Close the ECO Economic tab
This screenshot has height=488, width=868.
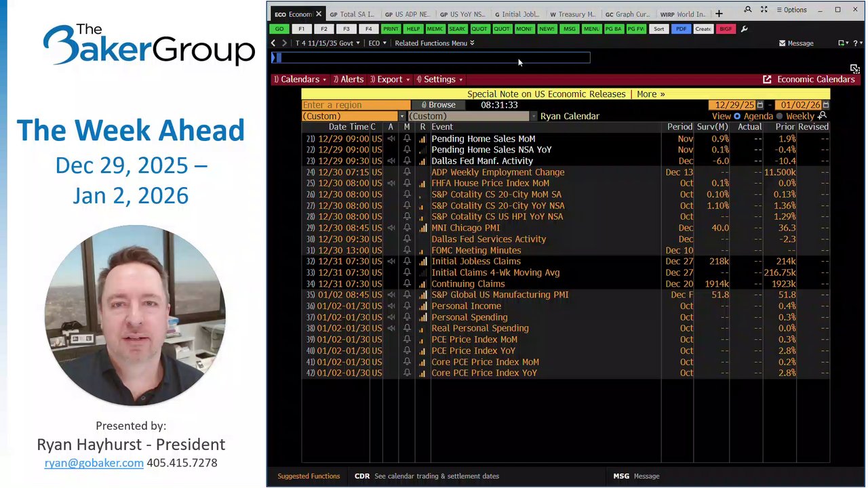coord(317,14)
